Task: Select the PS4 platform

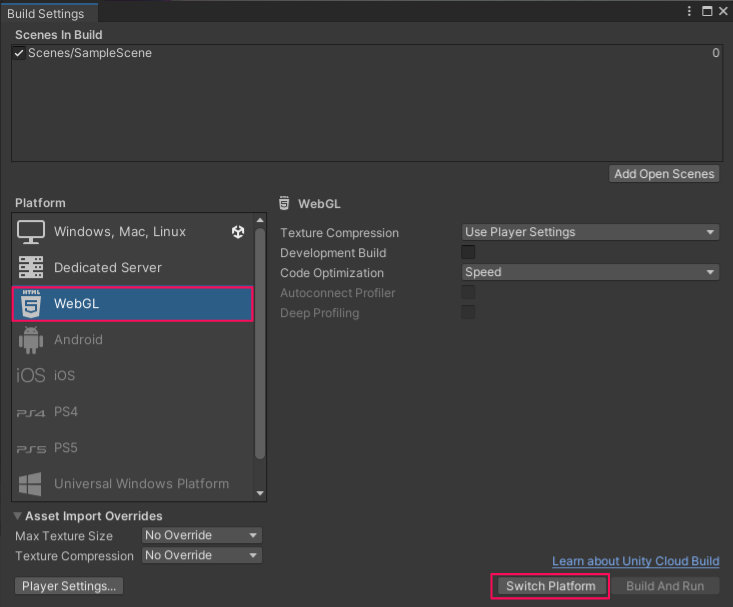Action: click(x=133, y=412)
